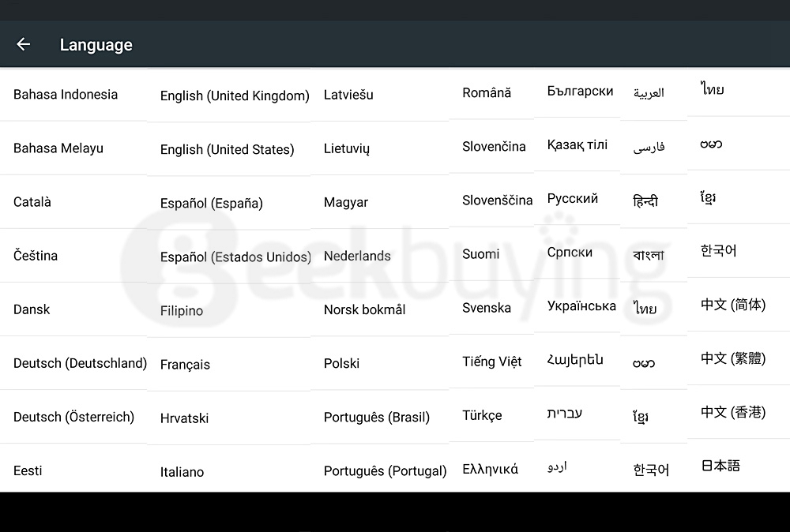Go back using the arrow icon
Viewport: 790px width, 532px height.
tap(23, 44)
